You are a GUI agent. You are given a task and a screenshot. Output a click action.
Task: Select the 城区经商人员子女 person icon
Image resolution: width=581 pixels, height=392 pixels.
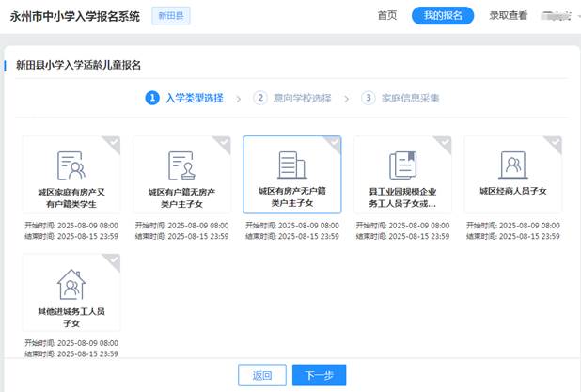tap(512, 165)
